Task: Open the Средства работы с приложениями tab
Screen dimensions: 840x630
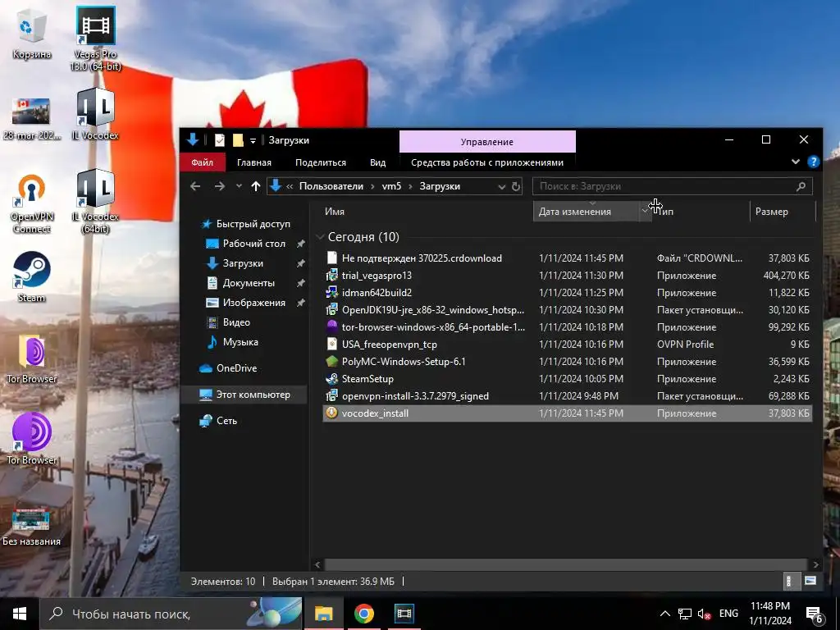Action: tap(487, 162)
